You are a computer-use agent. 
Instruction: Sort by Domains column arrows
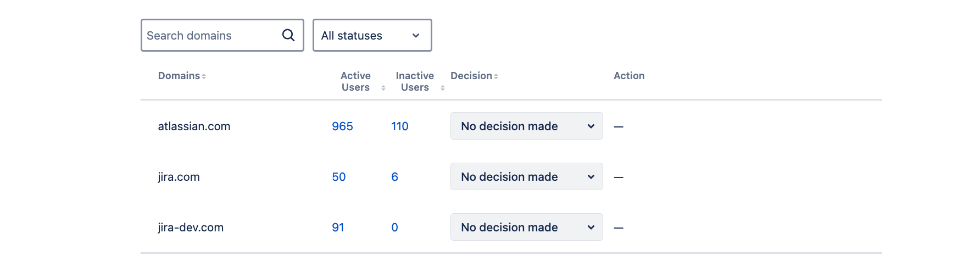click(x=204, y=76)
